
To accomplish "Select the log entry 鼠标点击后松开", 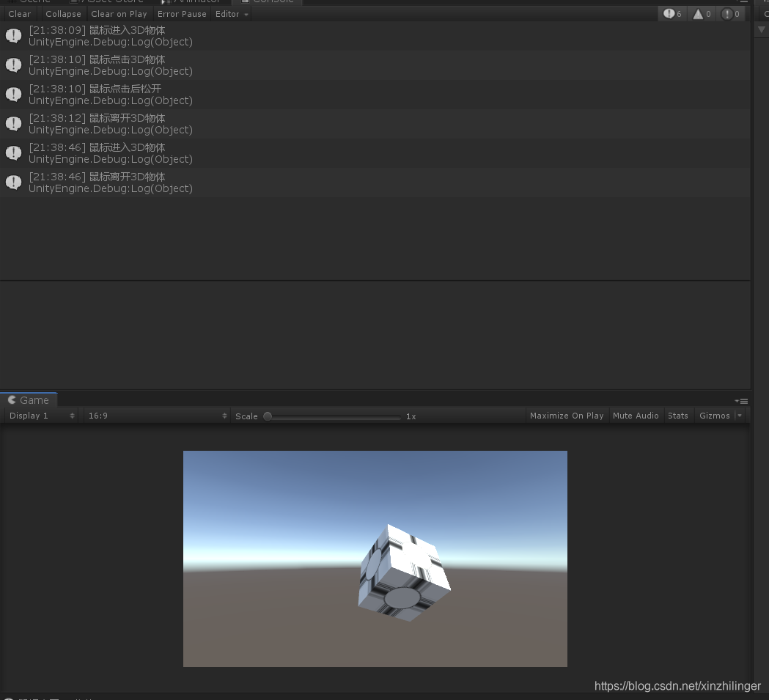I will pos(375,95).
